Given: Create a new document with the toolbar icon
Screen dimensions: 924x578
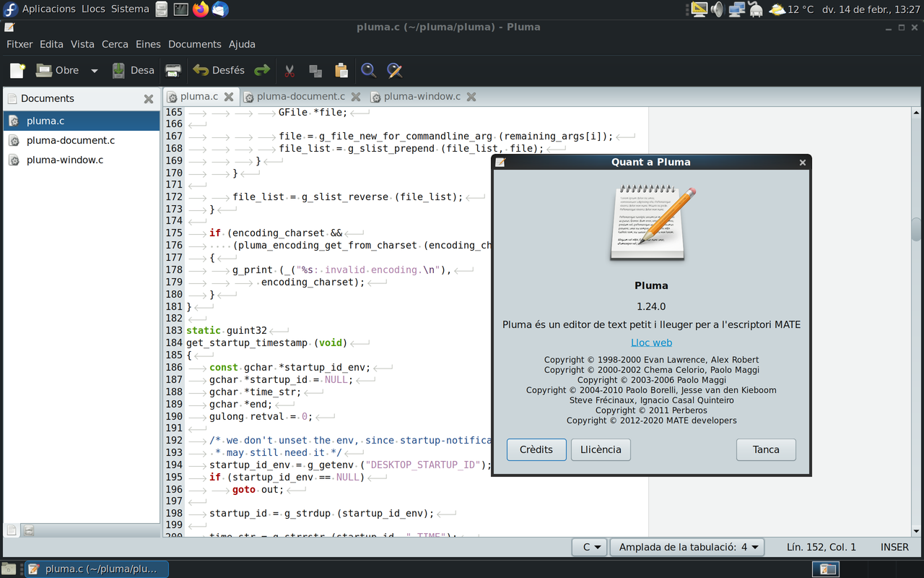Looking at the screenshot, I should pos(17,70).
